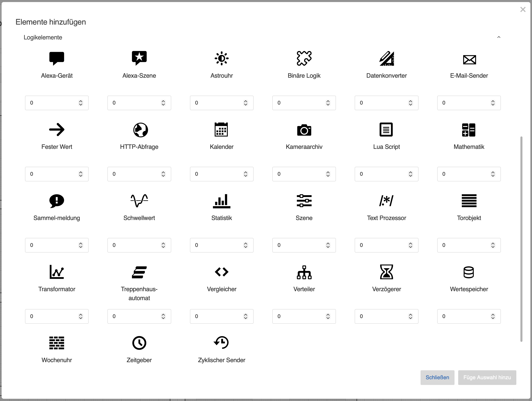Select the Astrouhr sun icon
Viewport: 532px width, 401px height.
pos(221,58)
